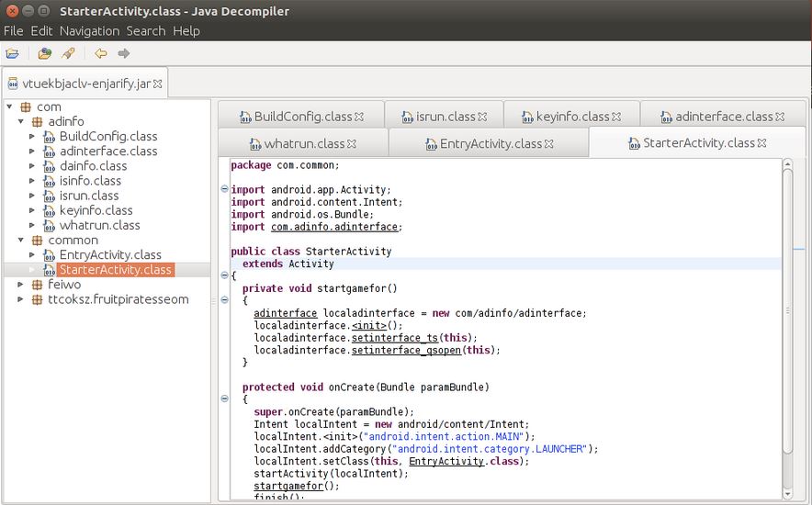This screenshot has height=505, width=812.
Task: Collapse the com package node
Action: [9, 107]
